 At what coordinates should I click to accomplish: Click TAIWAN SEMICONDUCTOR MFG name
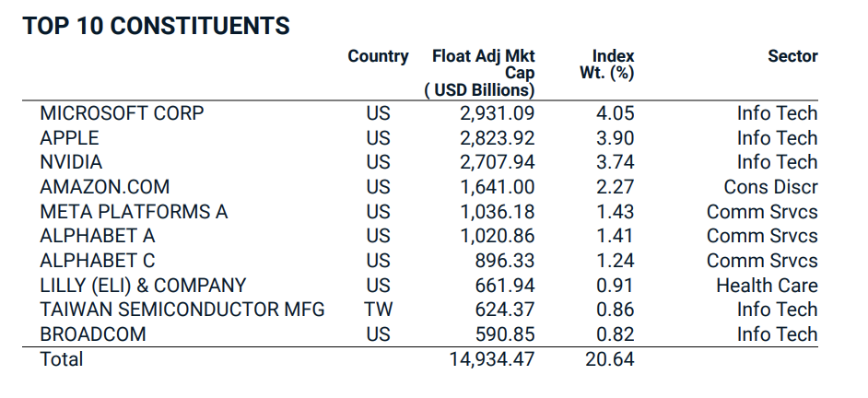click(182, 310)
